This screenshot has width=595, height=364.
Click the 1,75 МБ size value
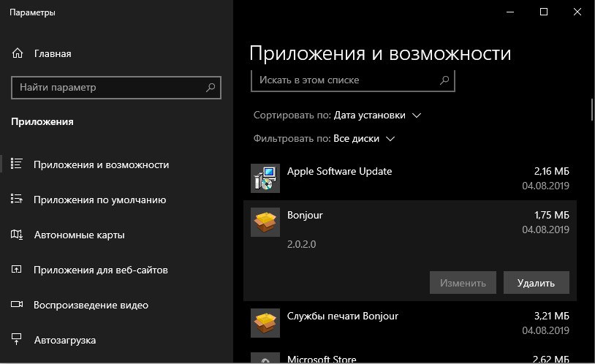pos(552,215)
